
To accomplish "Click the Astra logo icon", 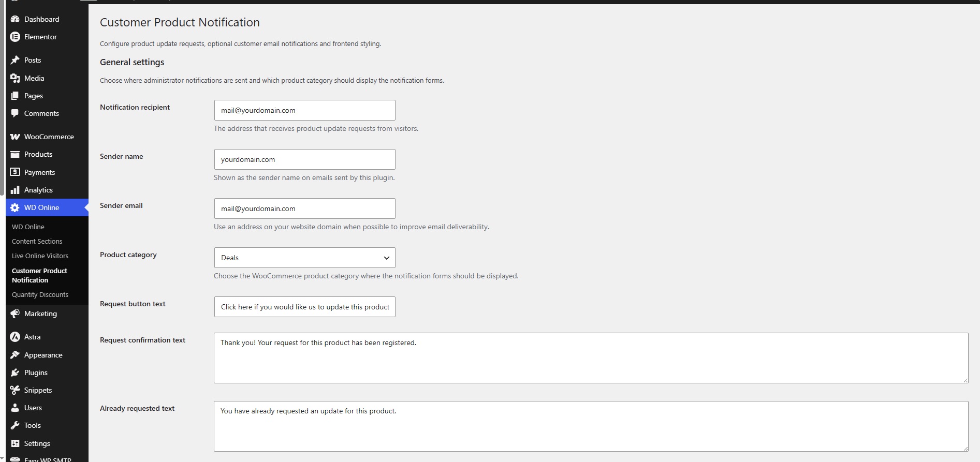I will 15,337.
